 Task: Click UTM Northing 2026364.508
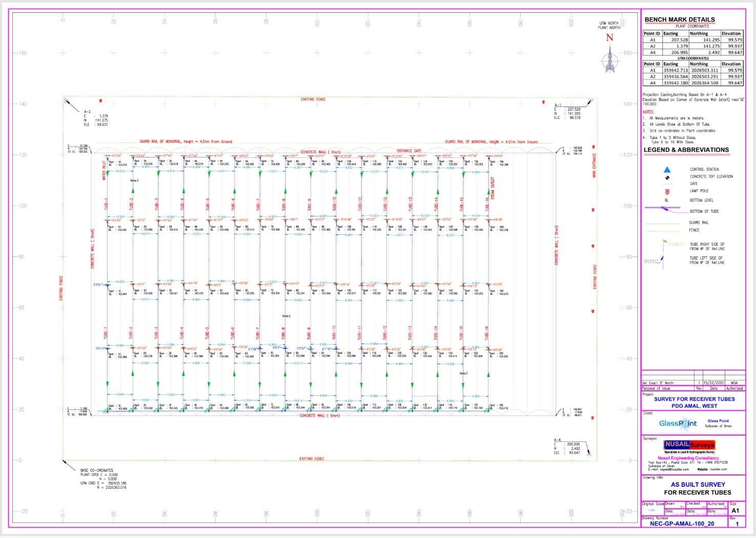pos(705,83)
